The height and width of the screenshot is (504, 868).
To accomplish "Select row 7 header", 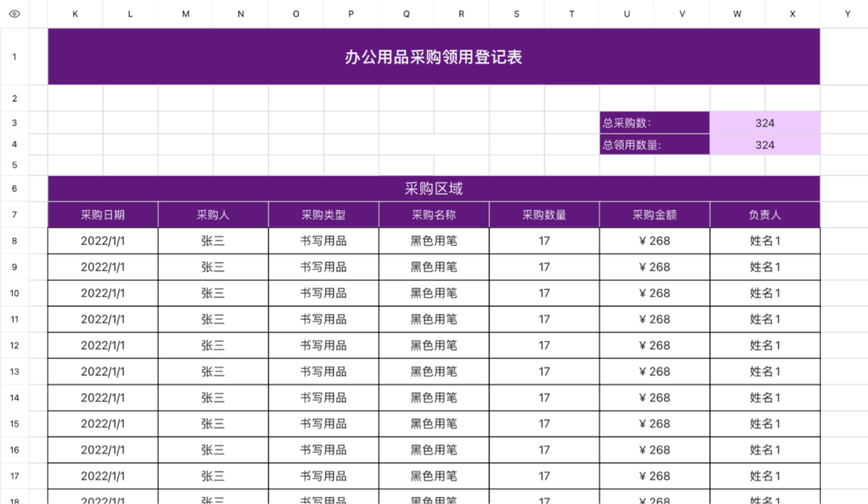I will pyautogui.click(x=14, y=214).
